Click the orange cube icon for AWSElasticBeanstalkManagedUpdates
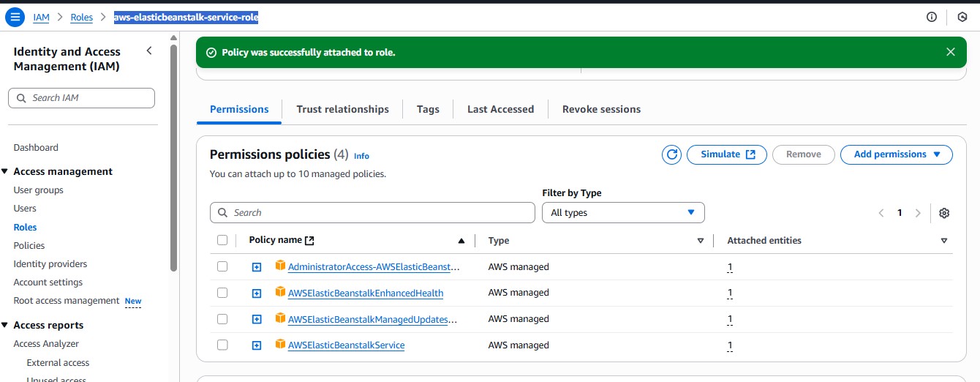This screenshot has width=980, height=382. coord(280,318)
